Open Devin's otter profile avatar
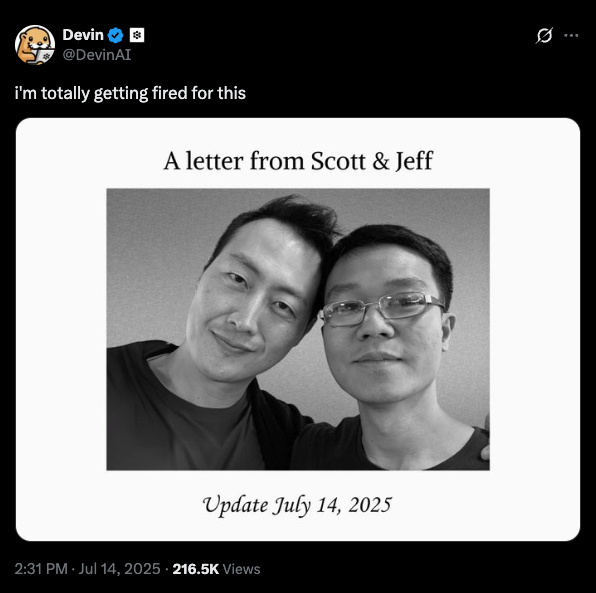The width and height of the screenshot is (596, 593). click(x=35, y=45)
